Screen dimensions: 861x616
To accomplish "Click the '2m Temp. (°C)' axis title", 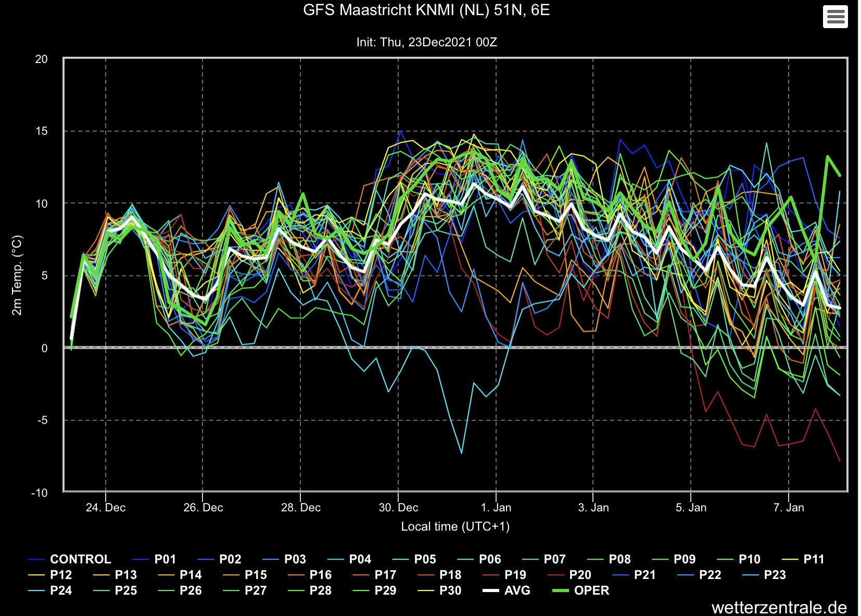I will tap(17, 275).
